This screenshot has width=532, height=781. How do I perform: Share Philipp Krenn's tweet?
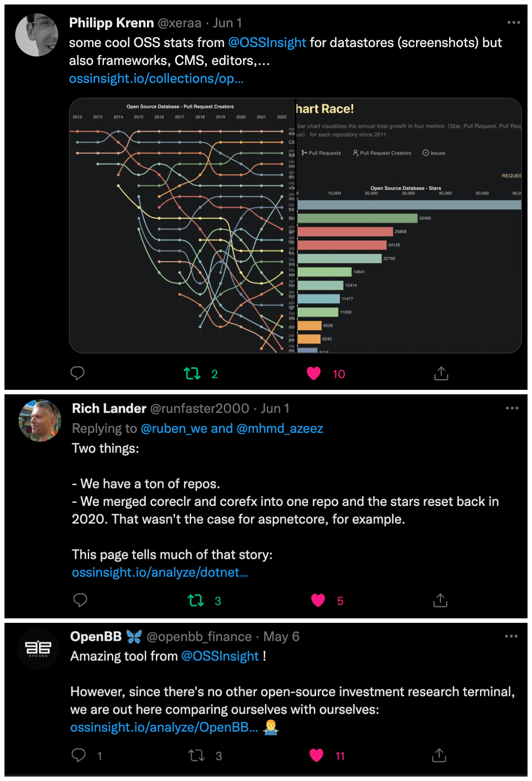441,373
